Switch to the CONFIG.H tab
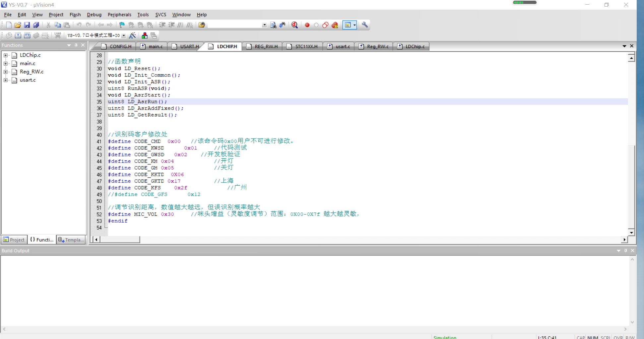 pos(117,46)
